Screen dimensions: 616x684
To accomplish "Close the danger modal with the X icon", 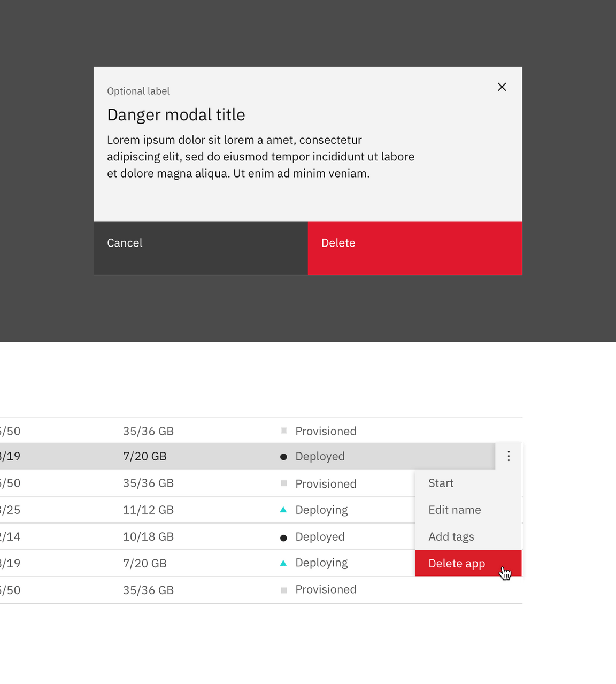I will pyautogui.click(x=502, y=87).
